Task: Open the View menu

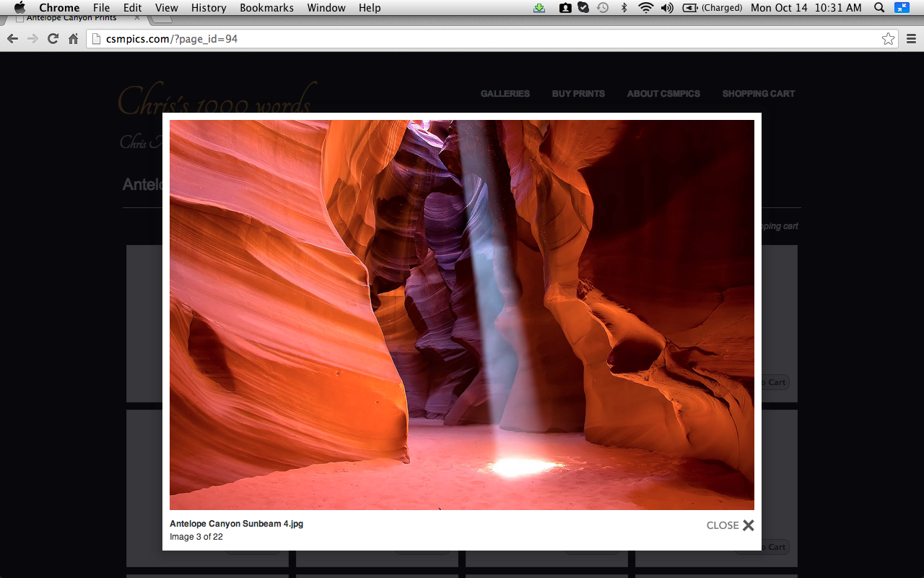Action: 166,7
